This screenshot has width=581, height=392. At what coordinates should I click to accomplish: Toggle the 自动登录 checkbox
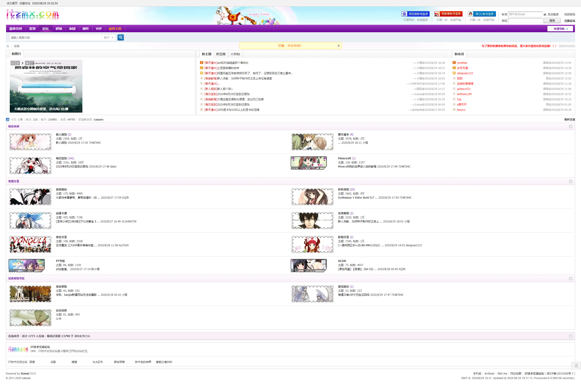[x=545, y=15]
